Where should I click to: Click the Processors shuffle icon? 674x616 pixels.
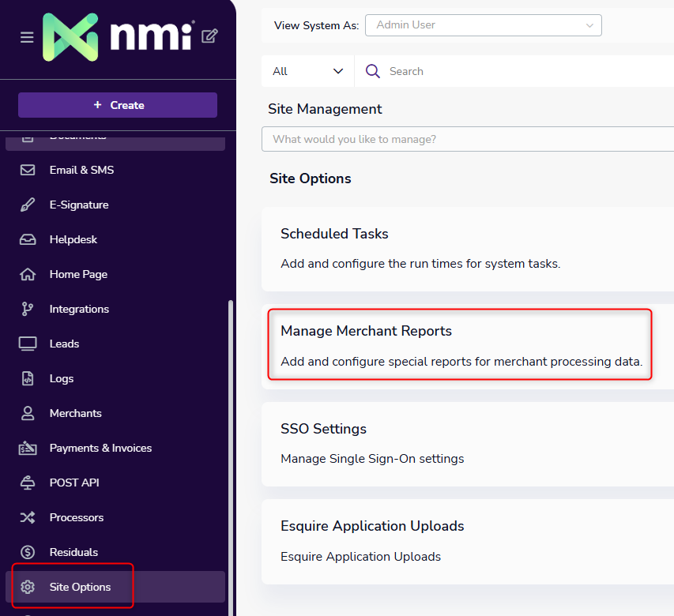point(28,517)
